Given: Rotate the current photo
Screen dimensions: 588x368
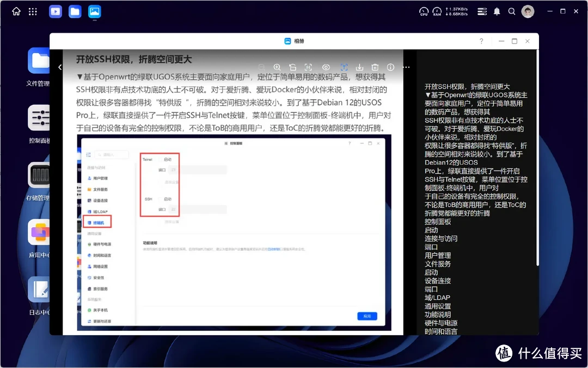Looking at the screenshot, I should (292, 67).
